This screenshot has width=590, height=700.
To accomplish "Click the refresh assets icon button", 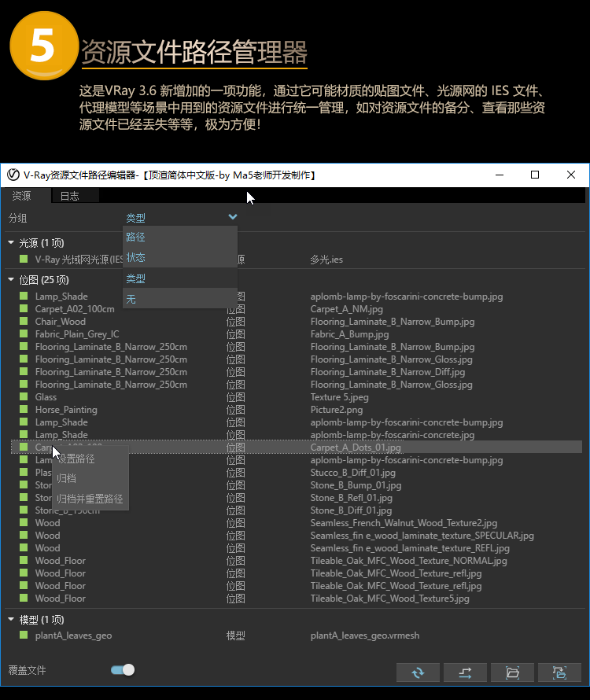I will (418, 672).
